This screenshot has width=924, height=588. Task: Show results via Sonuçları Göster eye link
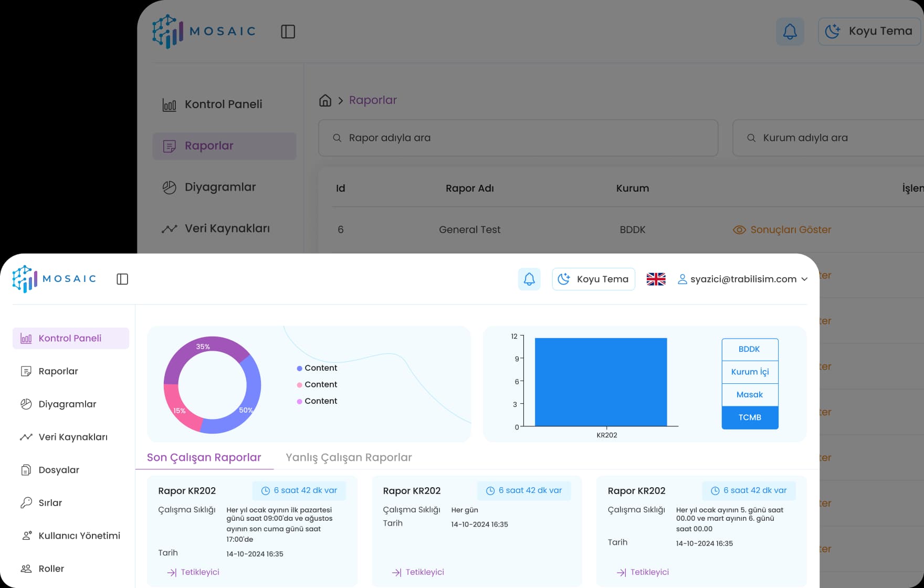coord(782,230)
